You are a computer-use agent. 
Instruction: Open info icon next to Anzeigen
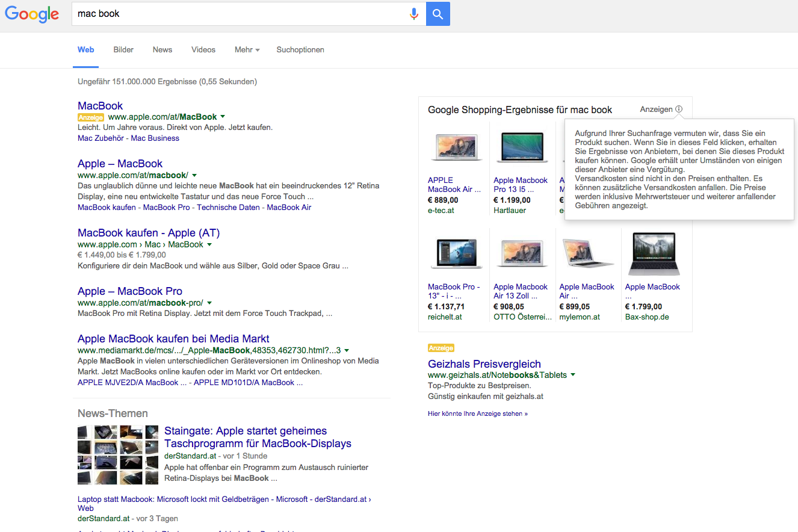(x=679, y=110)
